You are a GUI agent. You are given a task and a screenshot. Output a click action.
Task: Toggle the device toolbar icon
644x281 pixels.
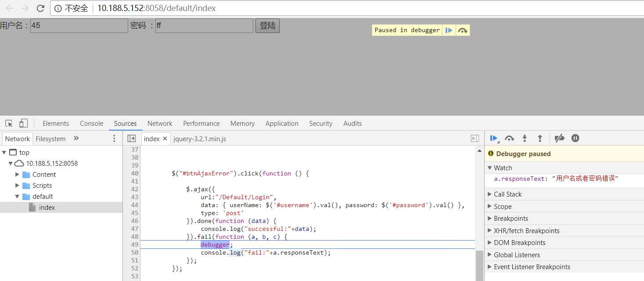pyautogui.click(x=24, y=123)
